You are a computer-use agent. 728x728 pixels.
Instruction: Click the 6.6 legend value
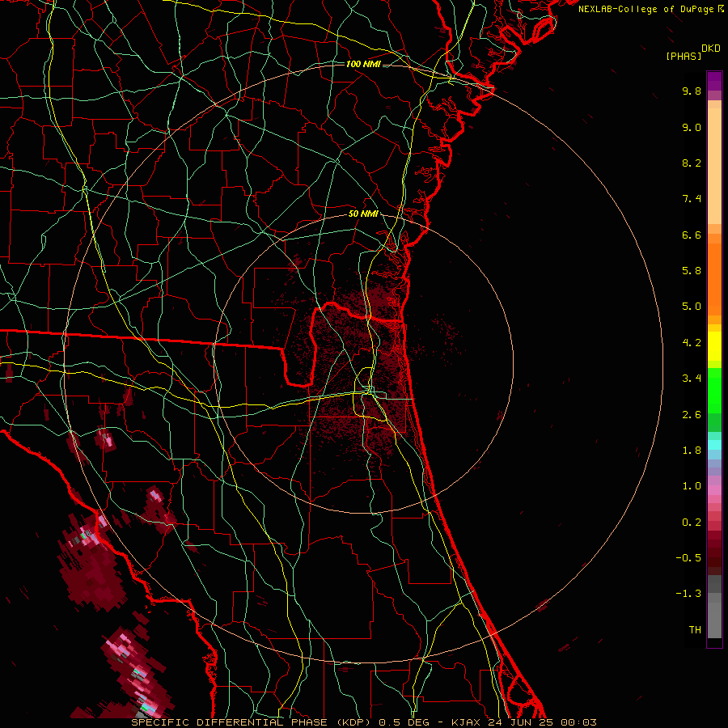click(x=692, y=235)
